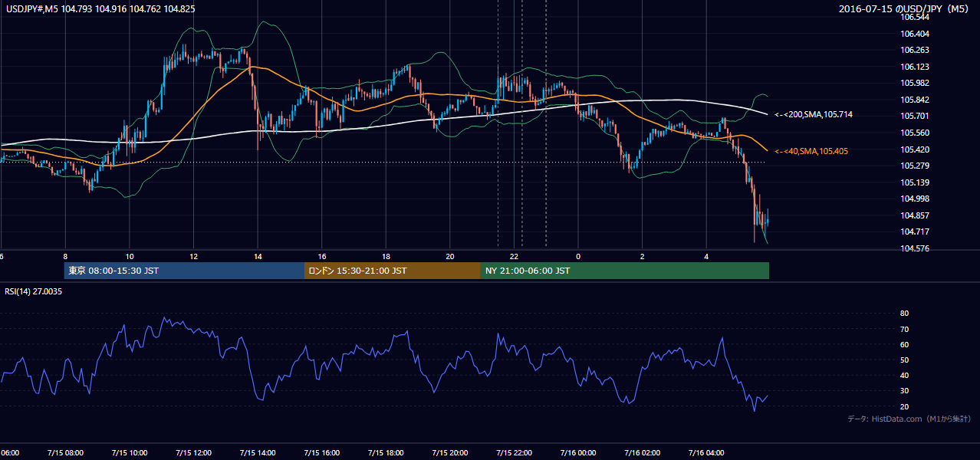Click price axis label 104.576
Image resolution: width=980 pixels, height=460 pixels.
pyautogui.click(x=915, y=248)
